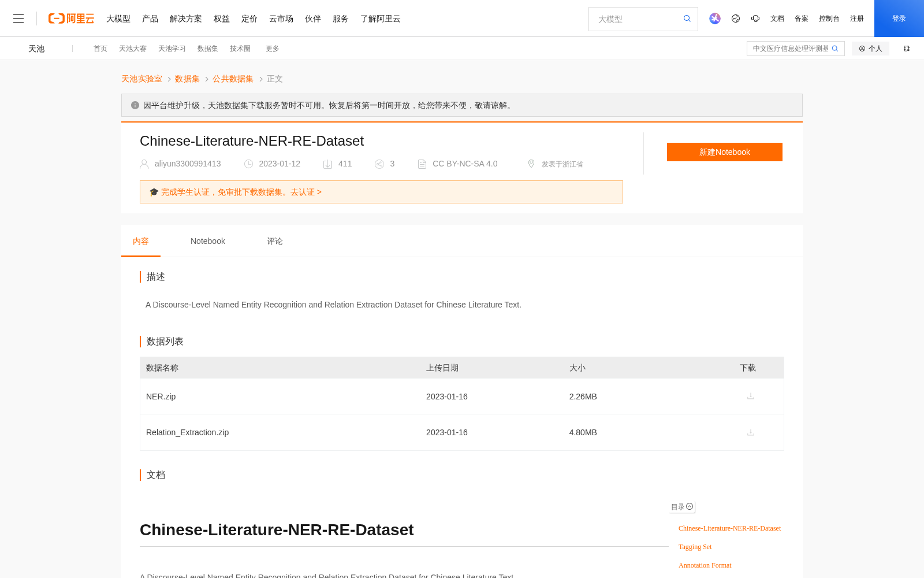Collapse the 目录 table of contents
924x578 pixels.
(x=682, y=507)
